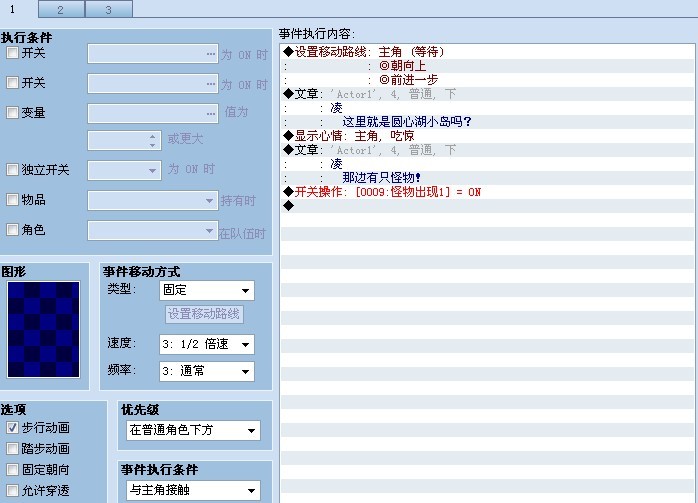Open the variable selector ellipsis field
698x503 pixels.
tap(153, 113)
